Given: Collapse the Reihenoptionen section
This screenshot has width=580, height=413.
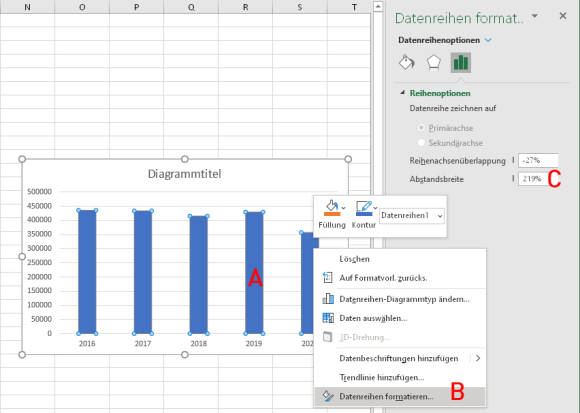Looking at the screenshot, I should 402,93.
